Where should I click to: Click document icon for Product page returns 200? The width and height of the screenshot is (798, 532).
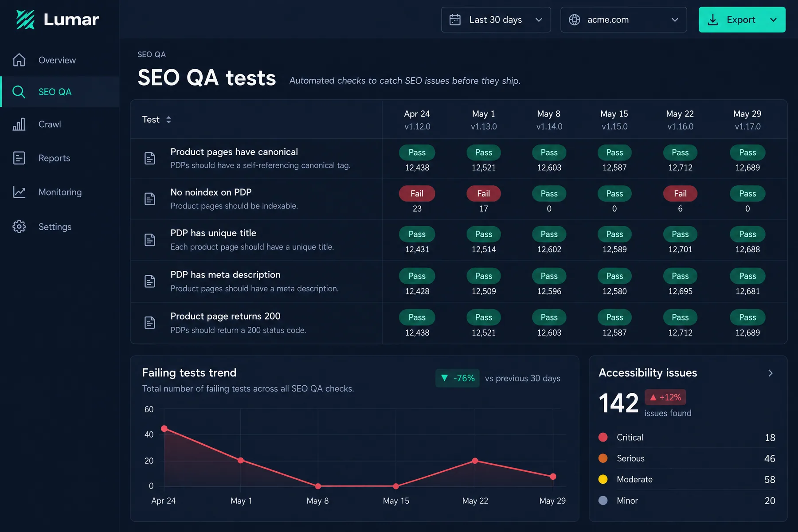point(150,323)
